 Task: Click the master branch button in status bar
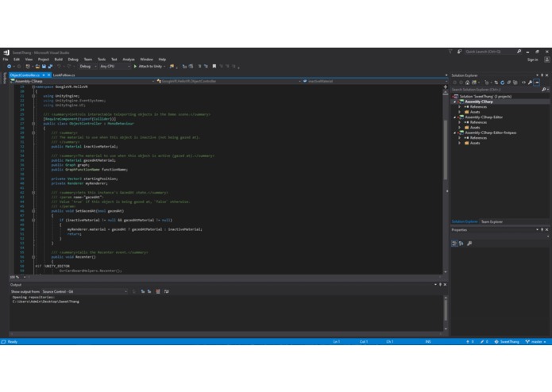536,342
